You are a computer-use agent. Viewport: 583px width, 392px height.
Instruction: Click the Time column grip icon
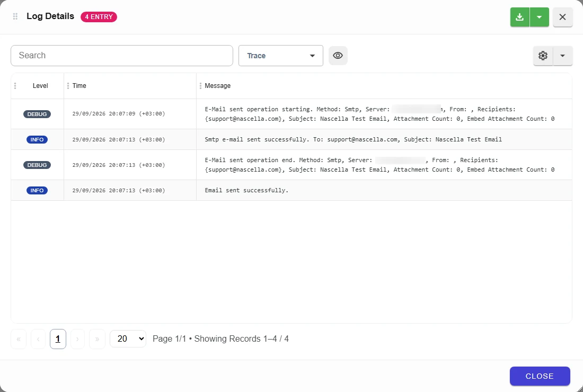pos(68,86)
